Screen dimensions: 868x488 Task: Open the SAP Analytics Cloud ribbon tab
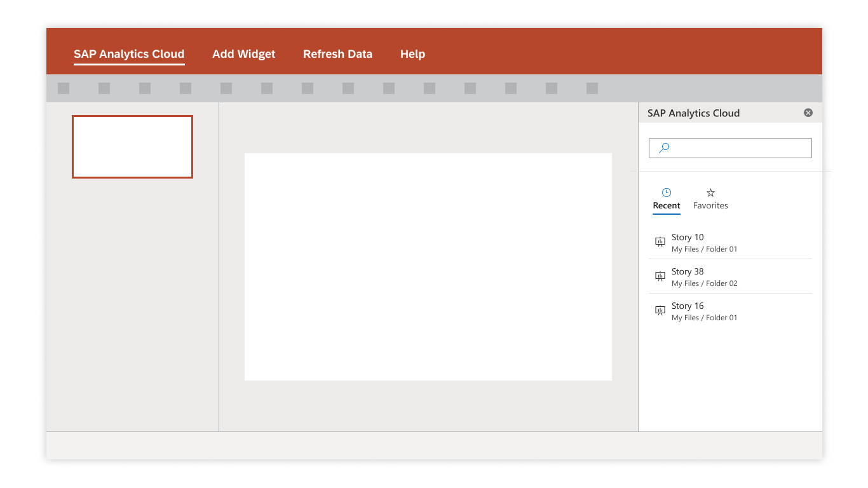pos(129,54)
